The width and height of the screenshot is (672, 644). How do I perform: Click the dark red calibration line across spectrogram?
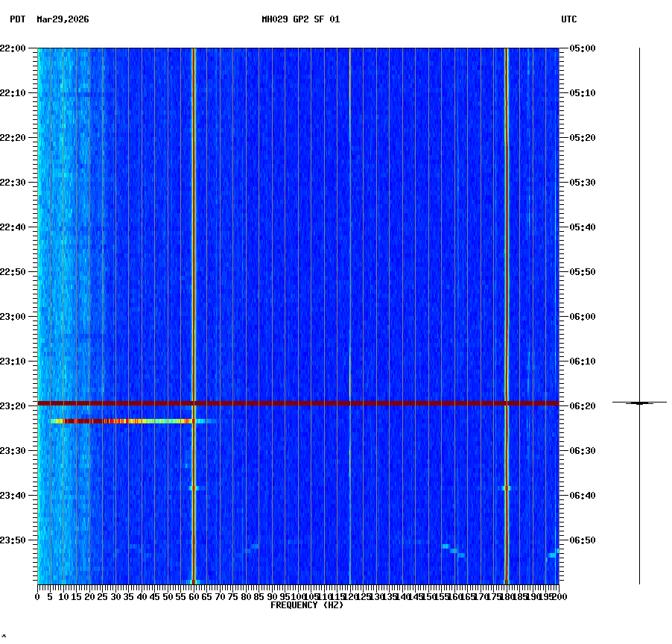(298, 403)
